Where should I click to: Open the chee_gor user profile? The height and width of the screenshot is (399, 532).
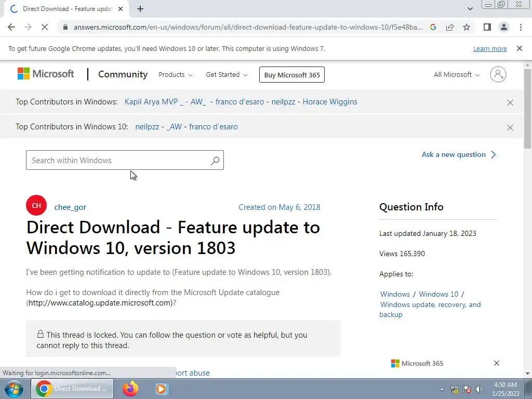tap(70, 207)
